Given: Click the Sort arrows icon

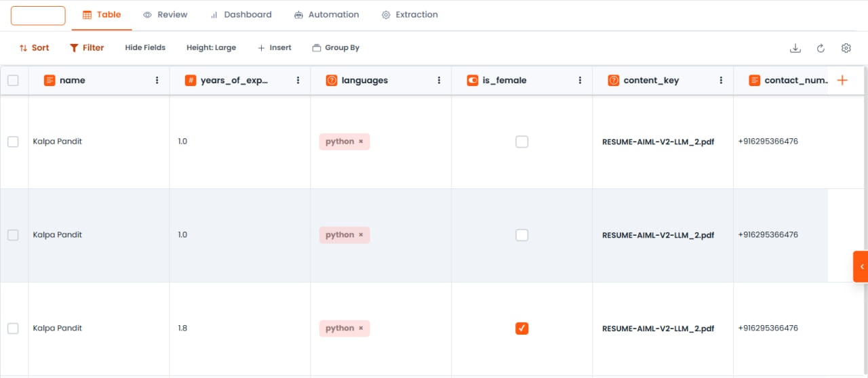Looking at the screenshot, I should 23,48.
